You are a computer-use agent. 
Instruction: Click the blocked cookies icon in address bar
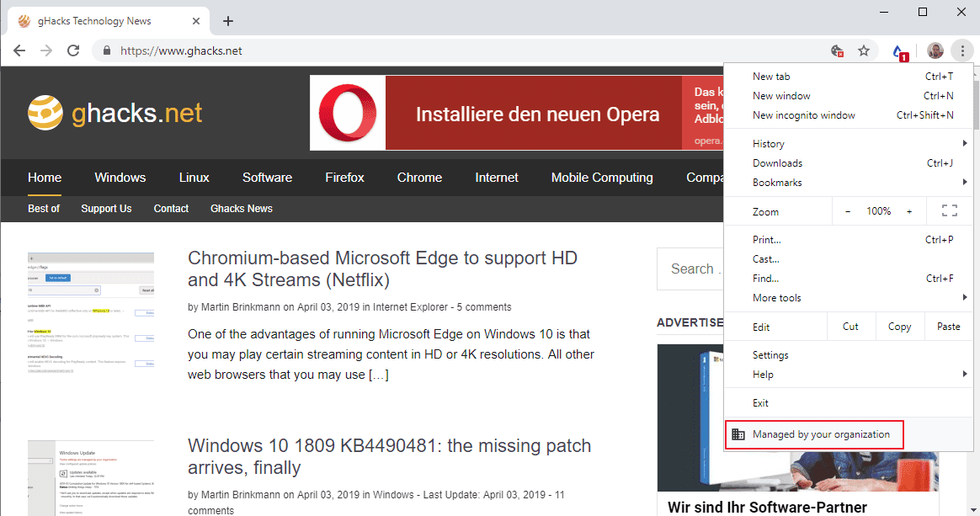[838, 51]
